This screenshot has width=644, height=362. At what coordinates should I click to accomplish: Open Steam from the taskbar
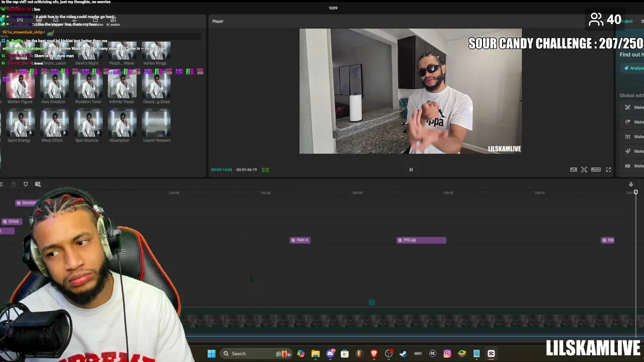[403, 353]
